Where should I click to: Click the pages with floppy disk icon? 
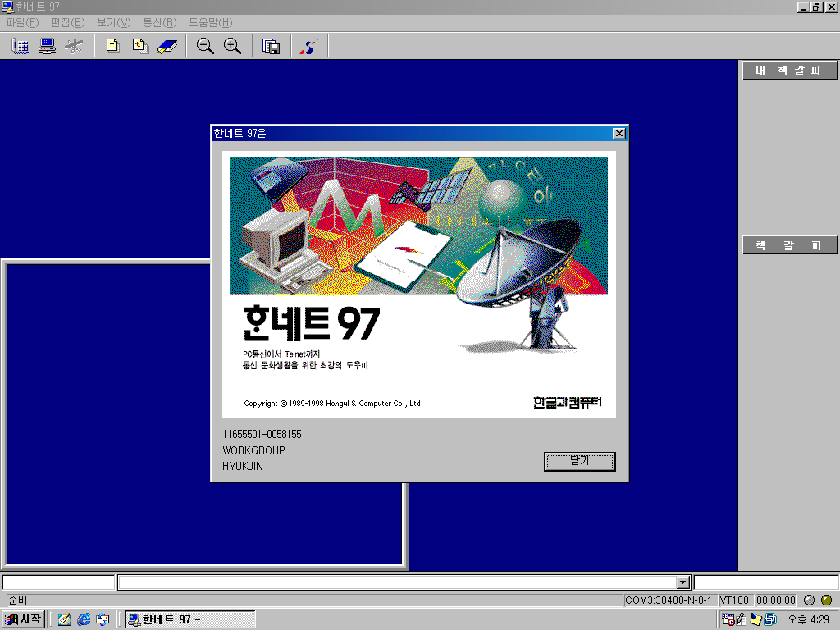(x=271, y=46)
